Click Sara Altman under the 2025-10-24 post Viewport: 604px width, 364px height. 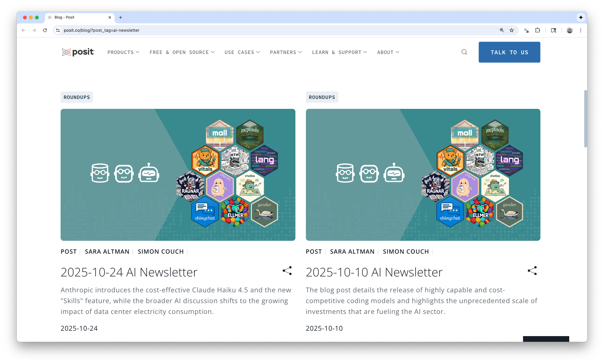pos(107,252)
